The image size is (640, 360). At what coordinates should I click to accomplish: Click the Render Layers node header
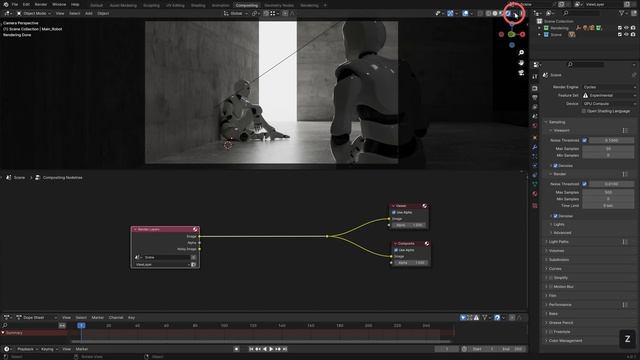click(x=165, y=229)
